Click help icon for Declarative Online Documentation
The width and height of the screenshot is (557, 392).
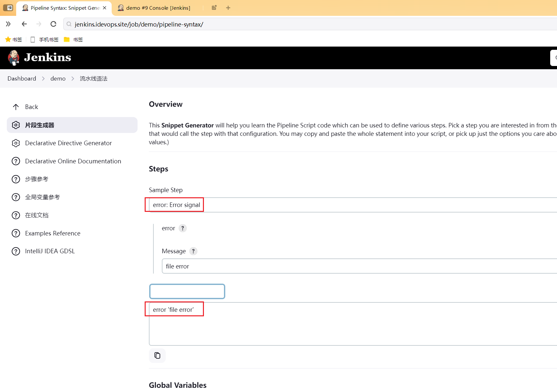[16, 161]
